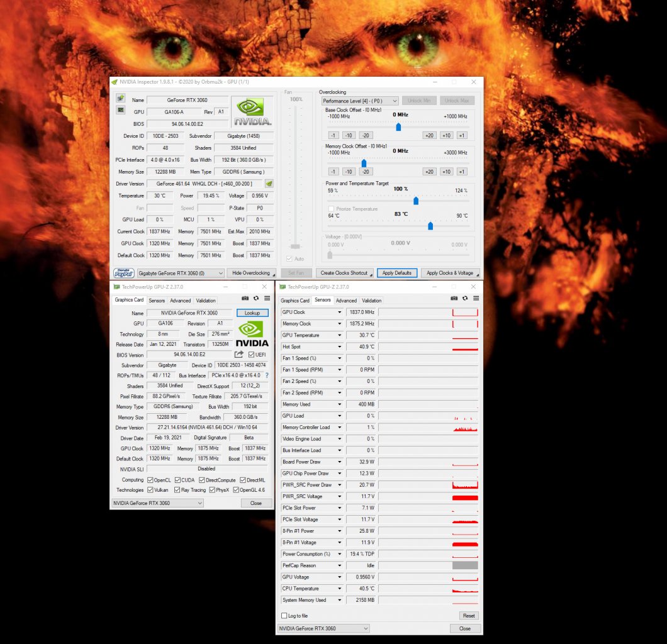
Task: Open hamburger menu in GPU-Z Graphics Card window
Action: pyautogui.click(x=267, y=298)
